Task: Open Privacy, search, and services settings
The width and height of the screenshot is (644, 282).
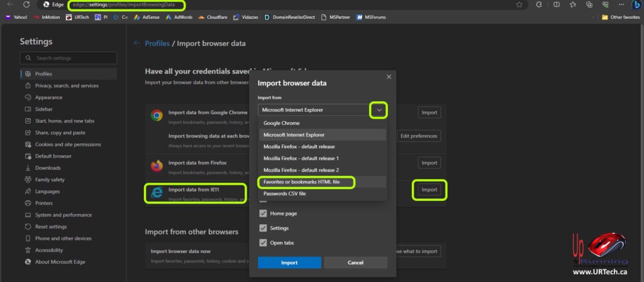Action: (x=67, y=85)
